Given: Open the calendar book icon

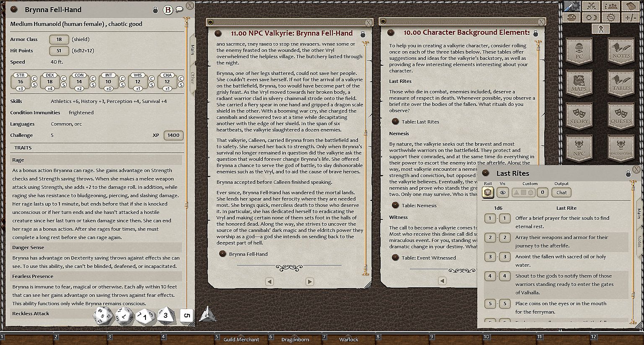Looking at the screenshot, I should (x=630, y=6).
